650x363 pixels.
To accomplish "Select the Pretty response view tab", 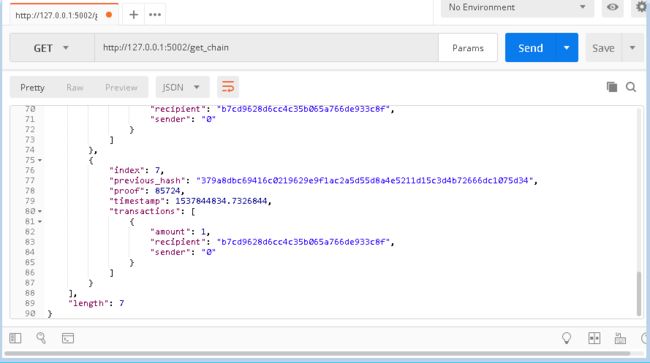I will point(32,87).
